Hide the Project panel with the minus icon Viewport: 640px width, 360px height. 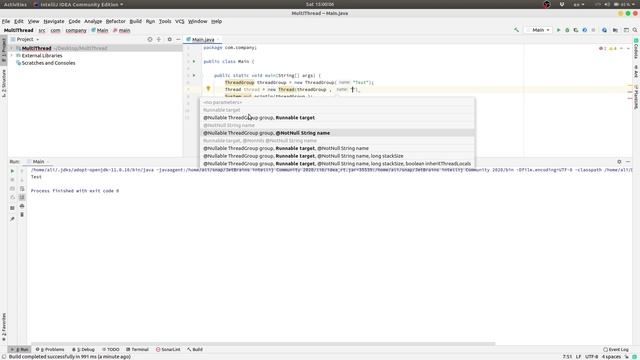pyautogui.click(x=178, y=39)
